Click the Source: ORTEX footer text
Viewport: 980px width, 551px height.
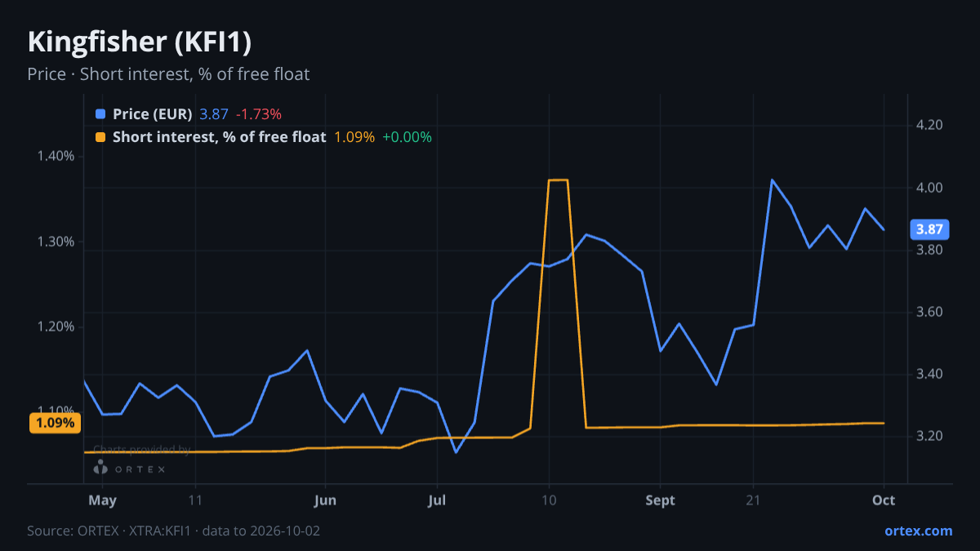click(x=174, y=531)
